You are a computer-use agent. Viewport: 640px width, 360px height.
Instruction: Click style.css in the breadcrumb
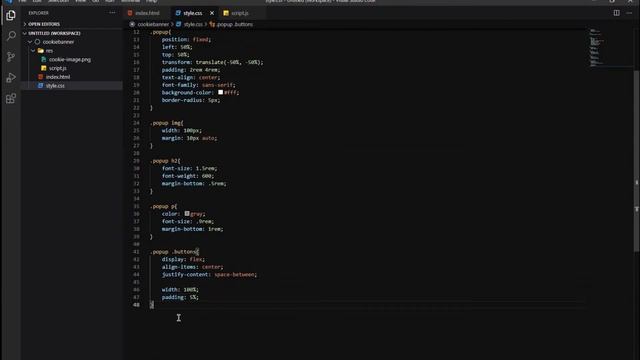tap(193, 24)
